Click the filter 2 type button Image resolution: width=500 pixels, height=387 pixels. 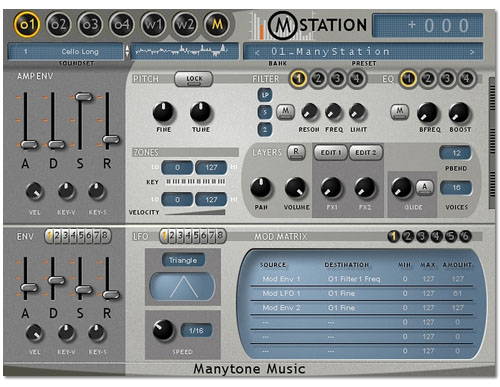tap(265, 129)
